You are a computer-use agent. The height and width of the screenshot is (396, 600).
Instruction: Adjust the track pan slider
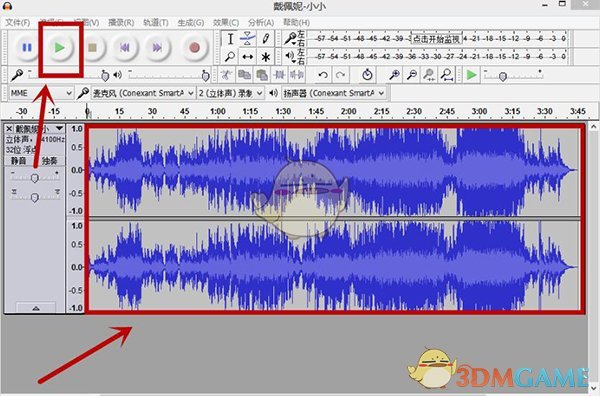(x=34, y=197)
